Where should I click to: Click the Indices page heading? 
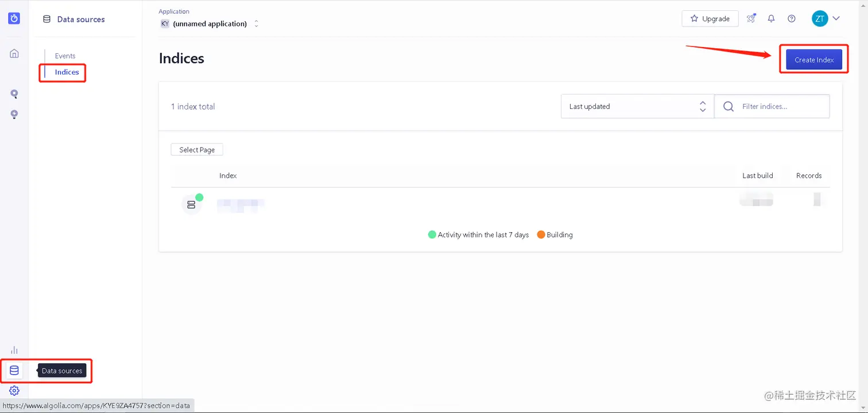coord(181,59)
